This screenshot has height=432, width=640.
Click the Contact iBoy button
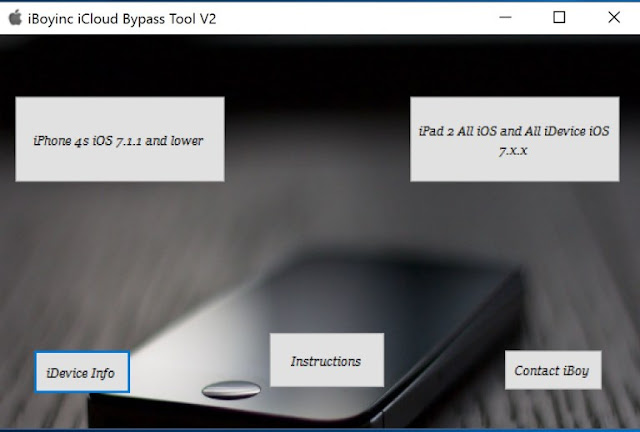click(553, 370)
